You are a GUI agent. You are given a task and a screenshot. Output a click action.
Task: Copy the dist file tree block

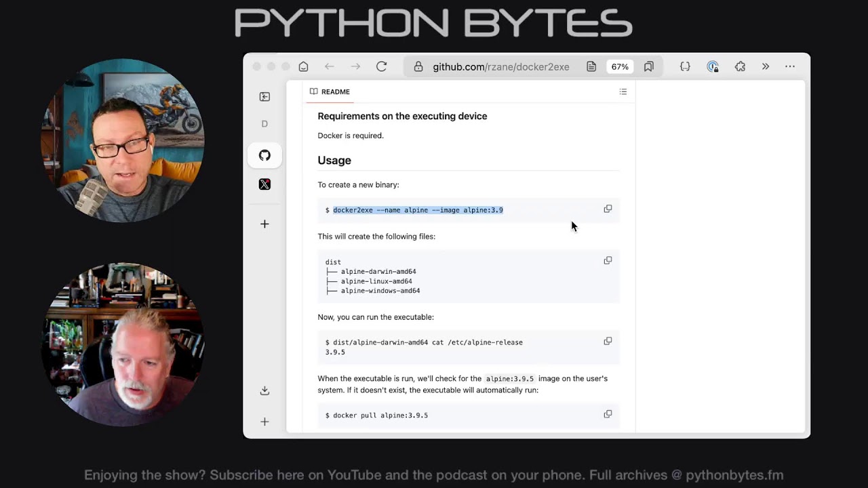point(608,260)
